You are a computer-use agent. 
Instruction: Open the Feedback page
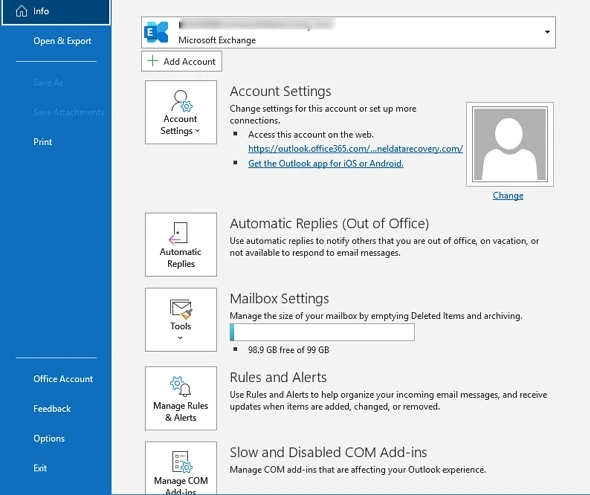[52, 408]
